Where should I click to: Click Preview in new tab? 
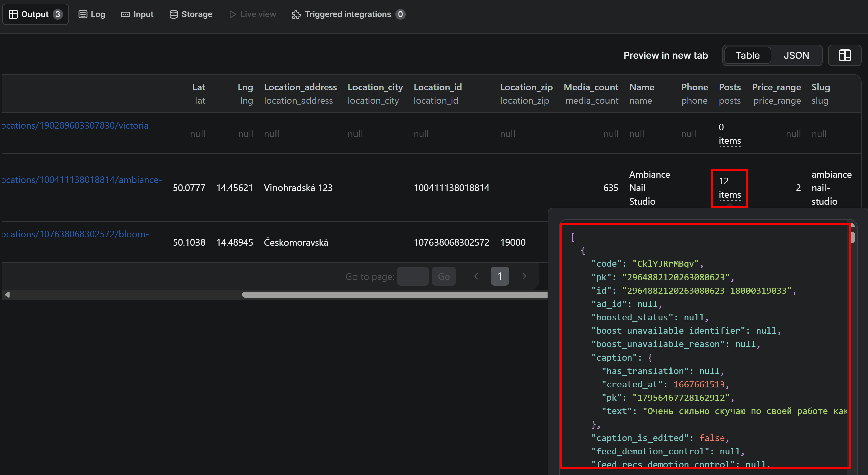click(x=665, y=55)
